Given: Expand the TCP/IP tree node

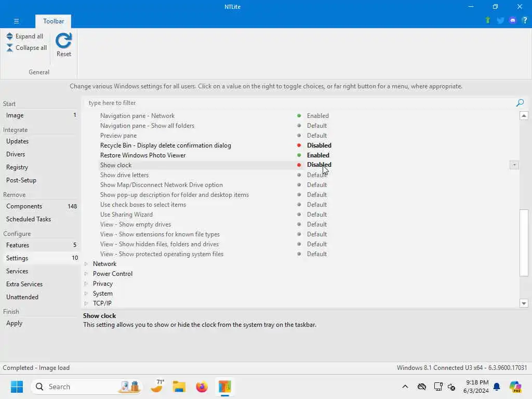Looking at the screenshot, I should point(86,303).
